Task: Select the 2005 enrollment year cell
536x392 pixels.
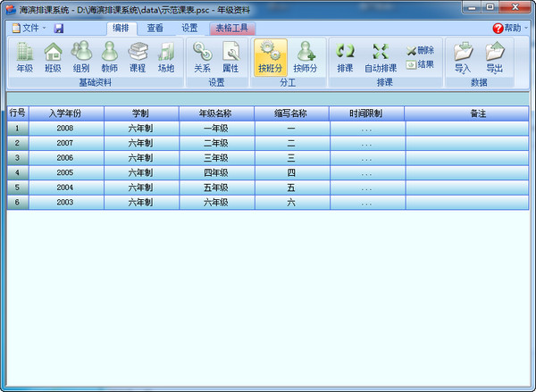Action: [x=65, y=172]
